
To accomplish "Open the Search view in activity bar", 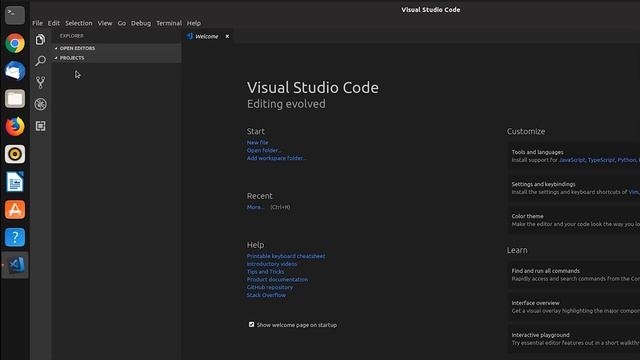I will coord(40,61).
